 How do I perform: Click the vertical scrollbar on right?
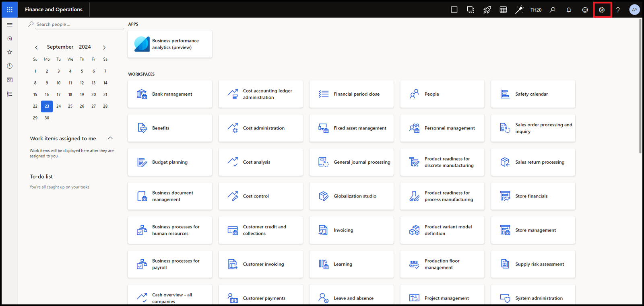pos(640,86)
